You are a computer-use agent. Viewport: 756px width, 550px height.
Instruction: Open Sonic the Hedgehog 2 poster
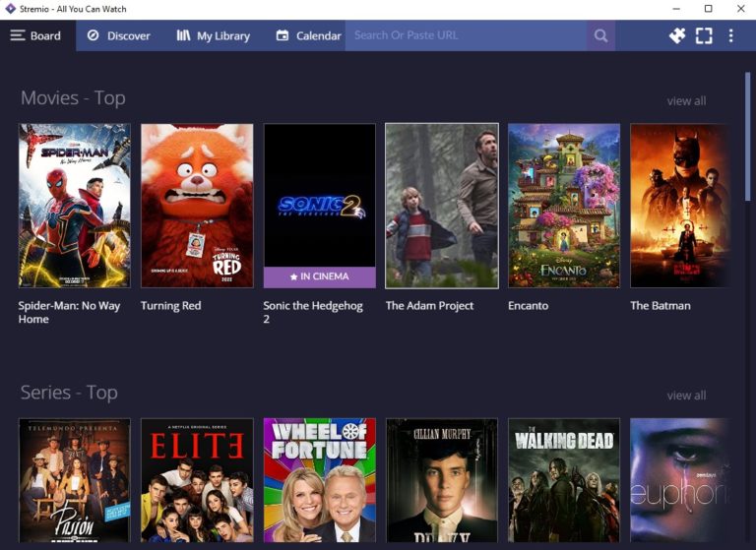coord(319,206)
